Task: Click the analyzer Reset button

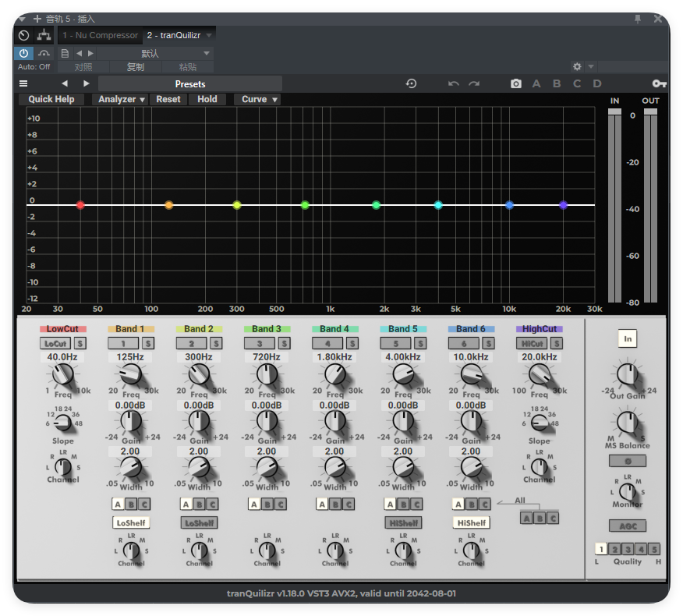Action: tap(168, 99)
